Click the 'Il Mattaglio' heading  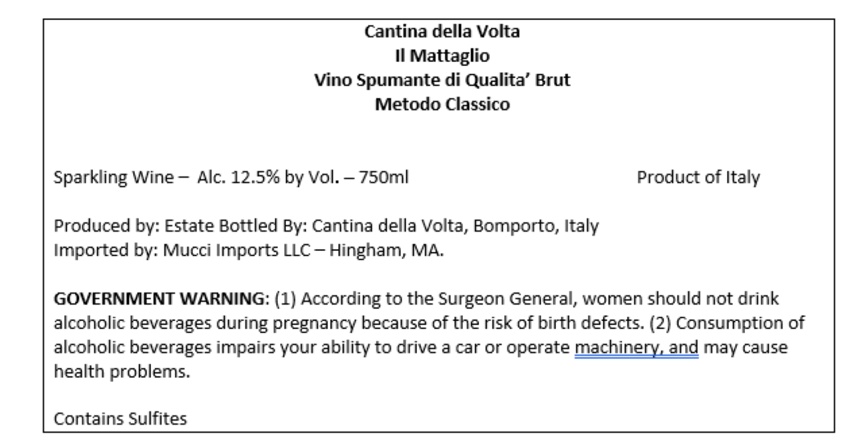(442, 56)
